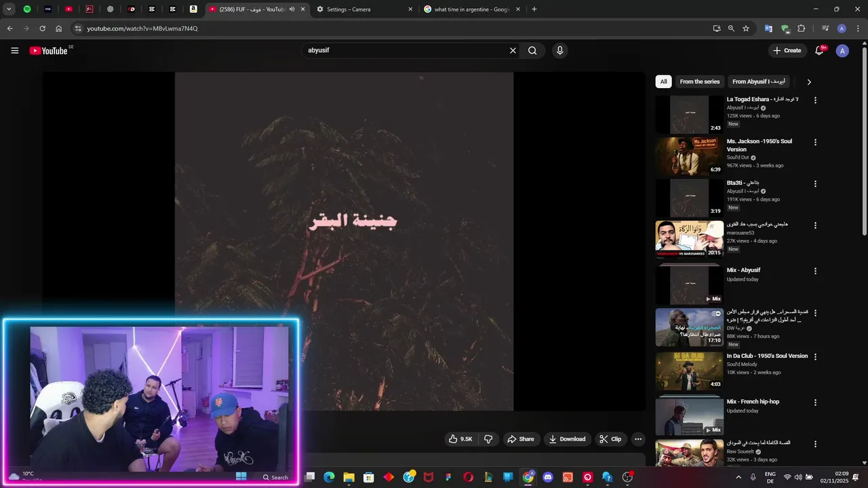Open options for Mix - Abyusif
Viewport: 868px width, 488px height.
point(815,271)
